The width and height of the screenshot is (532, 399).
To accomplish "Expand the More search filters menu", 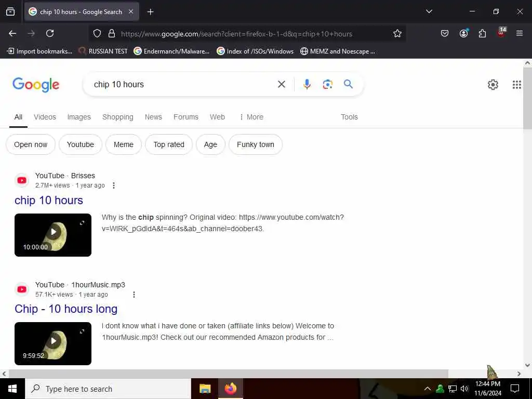I will (x=251, y=117).
